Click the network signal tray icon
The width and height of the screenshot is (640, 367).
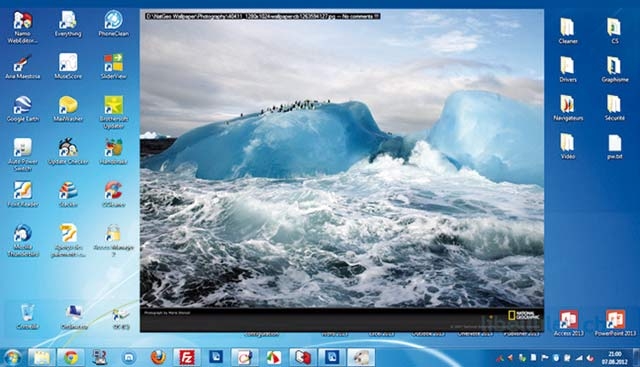(x=579, y=358)
